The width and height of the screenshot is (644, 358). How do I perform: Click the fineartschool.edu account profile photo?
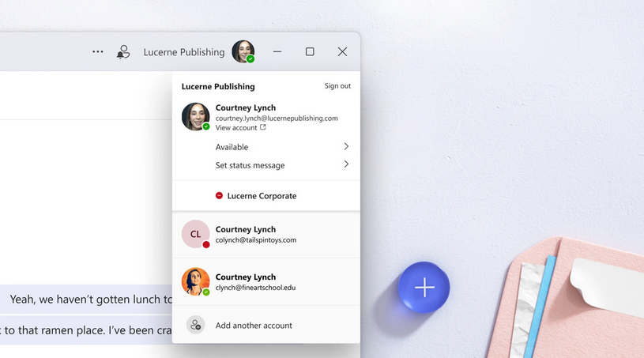(195, 281)
